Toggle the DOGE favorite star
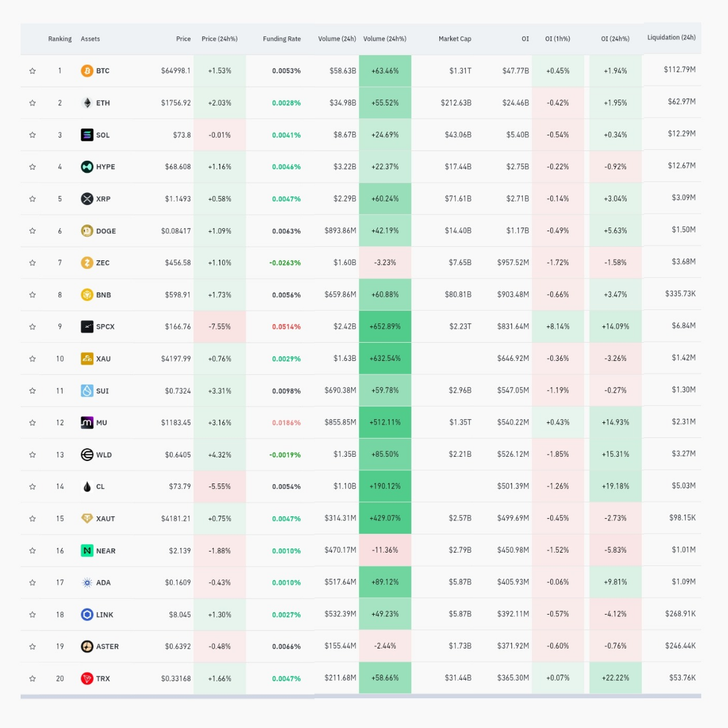Viewport: 728px width, 728px height. pos(32,231)
